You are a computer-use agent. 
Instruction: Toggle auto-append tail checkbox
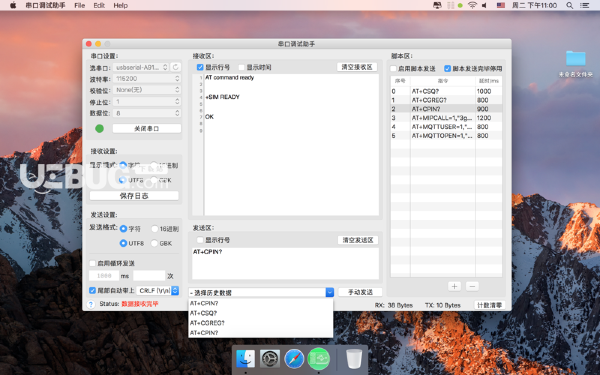pos(92,290)
